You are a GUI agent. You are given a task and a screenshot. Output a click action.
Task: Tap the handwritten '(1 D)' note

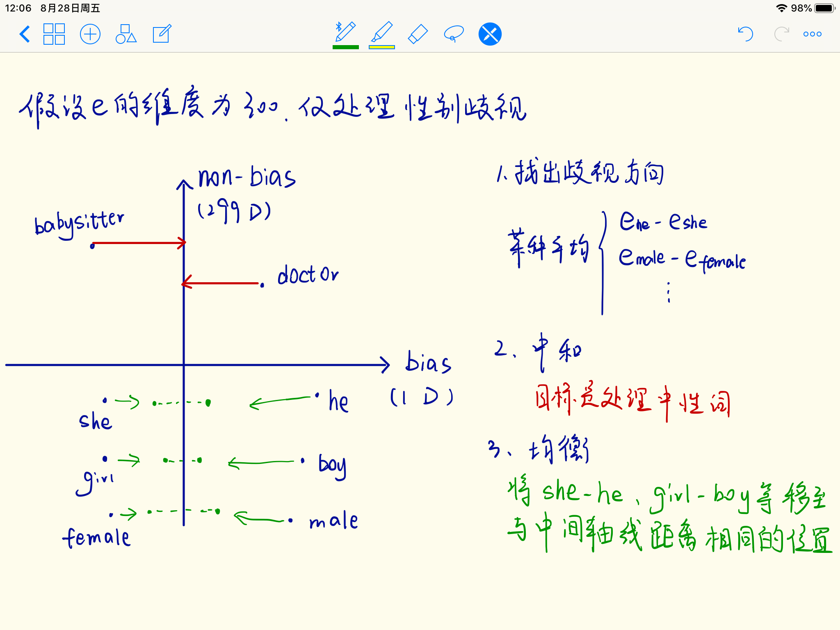422,397
